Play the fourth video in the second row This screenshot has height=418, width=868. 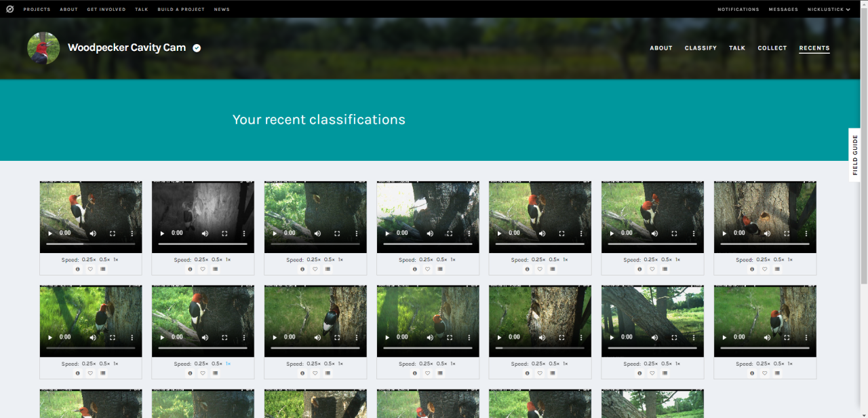pyautogui.click(x=387, y=337)
